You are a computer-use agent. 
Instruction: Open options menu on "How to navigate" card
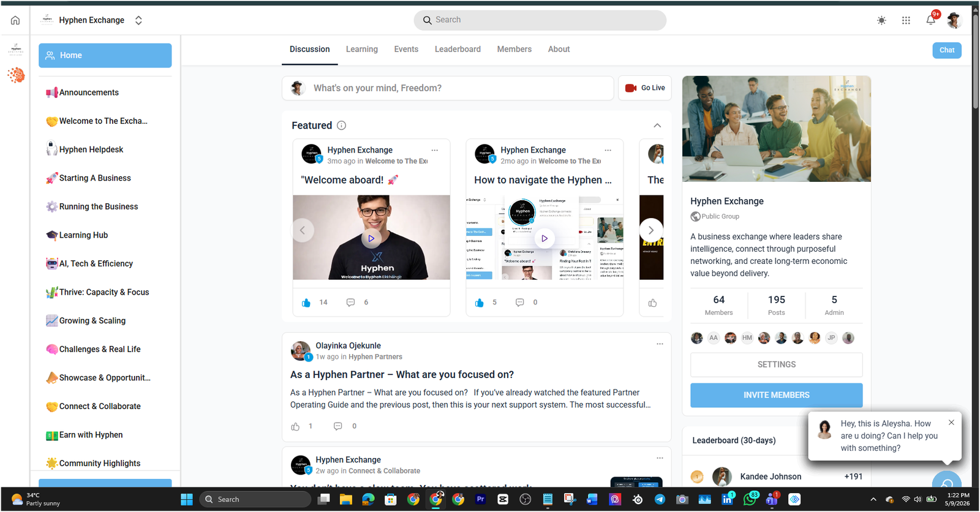[x=608, y=150]
